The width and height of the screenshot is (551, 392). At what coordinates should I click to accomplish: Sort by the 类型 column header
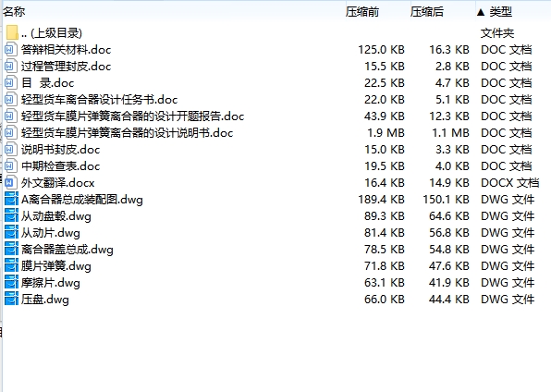[500, 12]
